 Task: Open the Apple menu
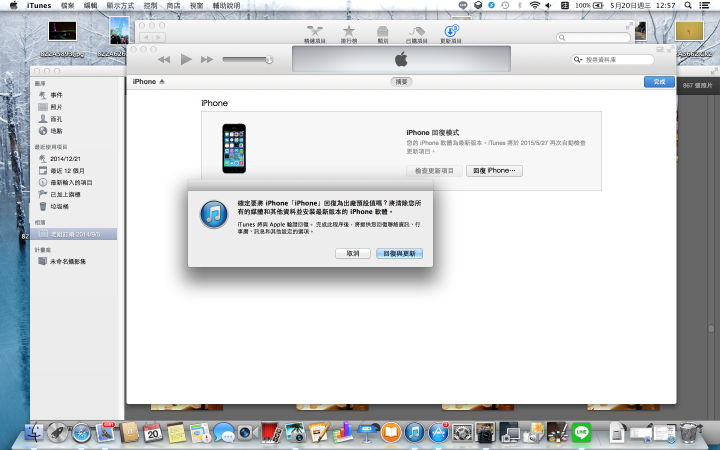coord(13,6)
